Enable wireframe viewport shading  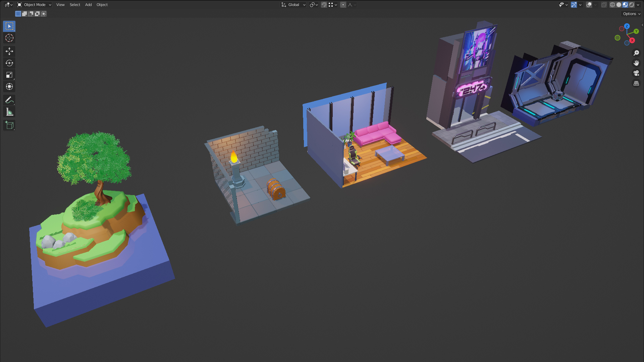coord(612,5)
